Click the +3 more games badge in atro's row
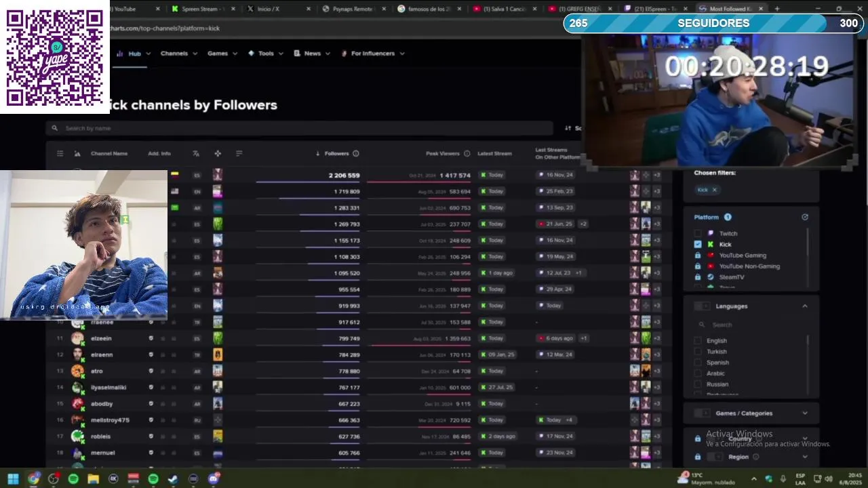The width and height of the screenshot is (868, 488). click(656, 371)
